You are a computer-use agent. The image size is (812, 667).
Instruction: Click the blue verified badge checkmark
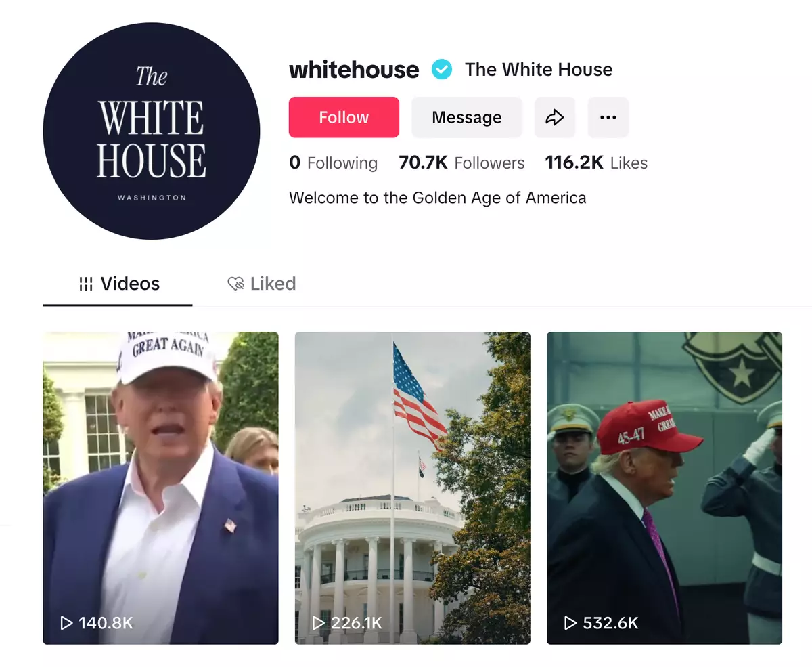[443, 69]
